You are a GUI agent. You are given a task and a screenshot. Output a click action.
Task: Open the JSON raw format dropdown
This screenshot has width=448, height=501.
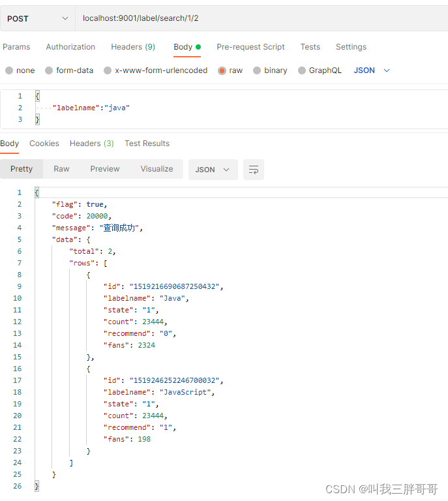pos(372,70)
